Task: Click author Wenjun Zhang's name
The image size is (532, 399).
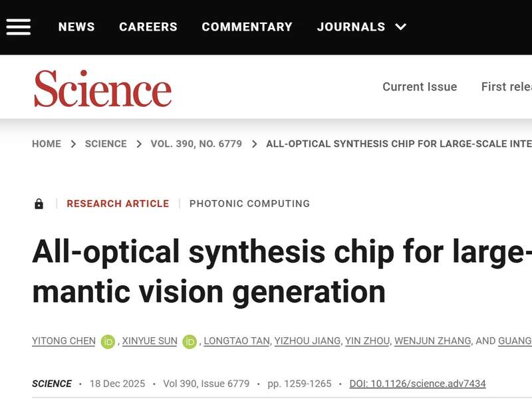Action: pos(433,341)
